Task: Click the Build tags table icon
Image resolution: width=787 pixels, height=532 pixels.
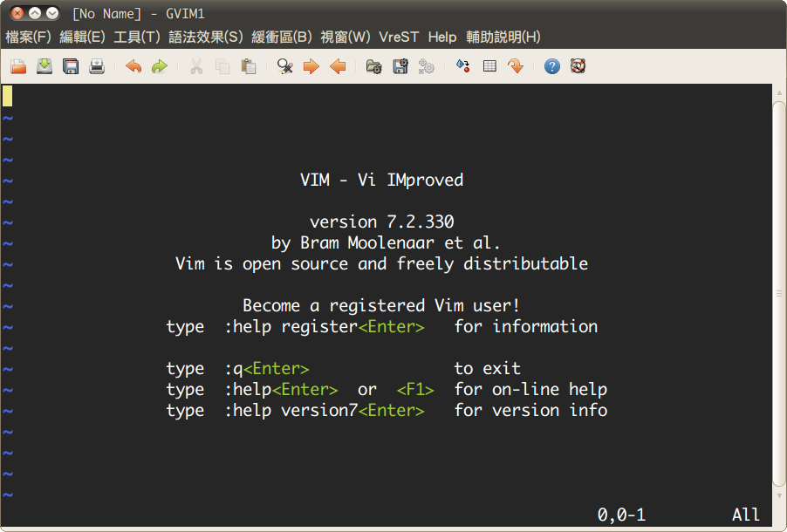Action: click(x=489, y=66)
